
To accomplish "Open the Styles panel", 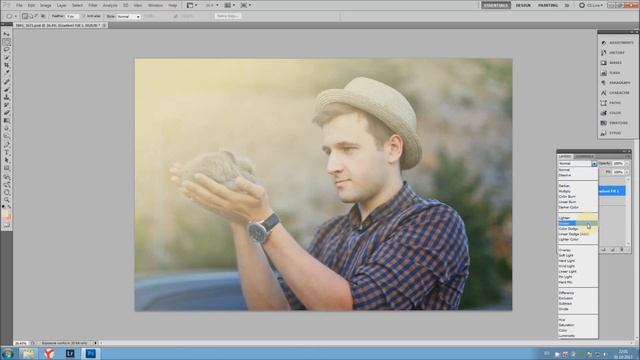I will (611, 133).
